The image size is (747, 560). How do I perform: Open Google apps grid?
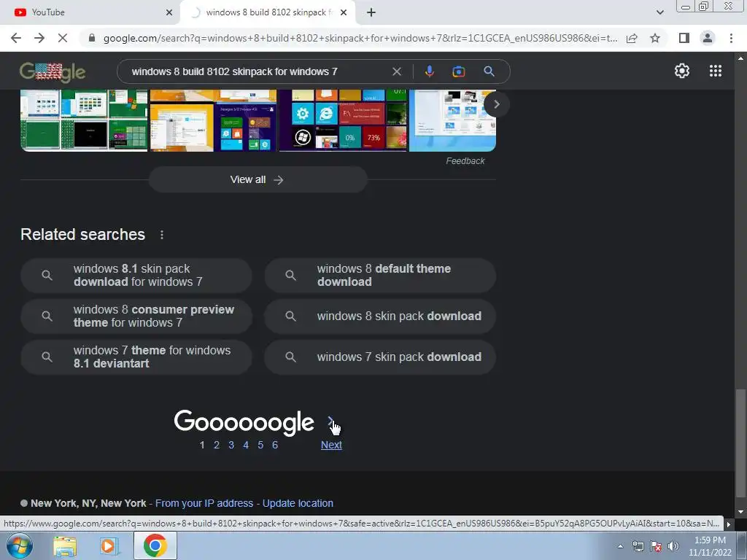coord(715,71)
